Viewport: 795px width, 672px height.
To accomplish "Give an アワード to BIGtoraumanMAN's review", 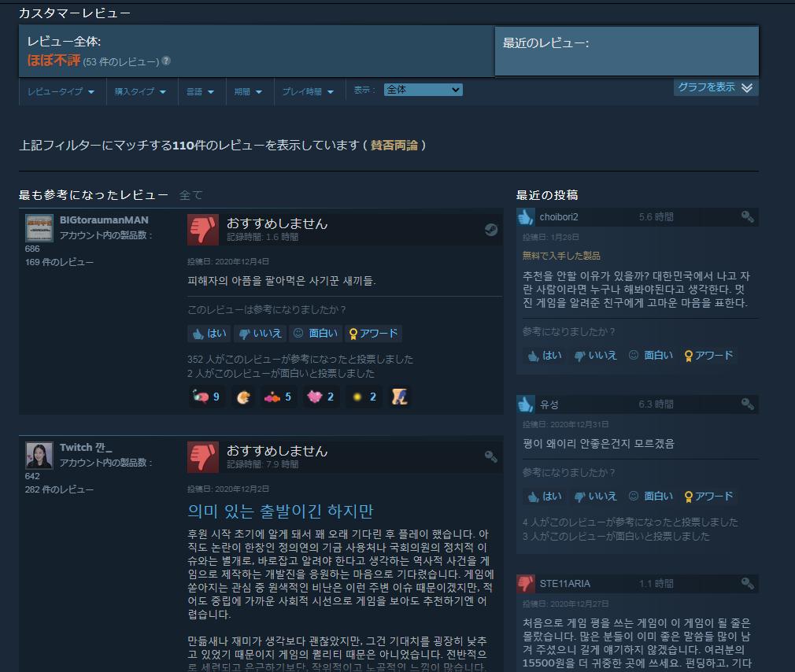I will point(374,334).
